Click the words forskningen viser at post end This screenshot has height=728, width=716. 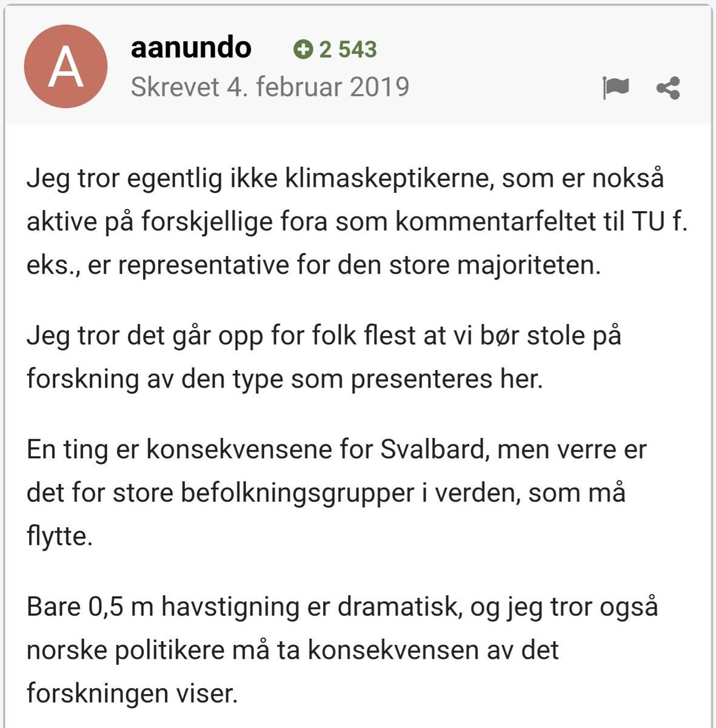pyautogui.click(x=131, y=693)
